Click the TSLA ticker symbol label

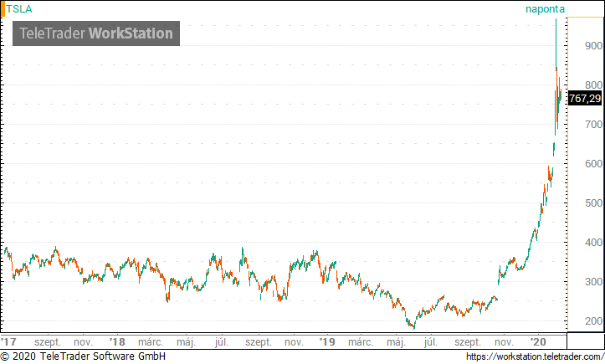(x=19, y=9)
